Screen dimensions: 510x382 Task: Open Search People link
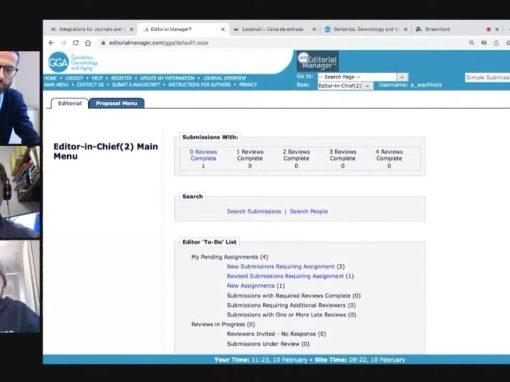(309, 211)
